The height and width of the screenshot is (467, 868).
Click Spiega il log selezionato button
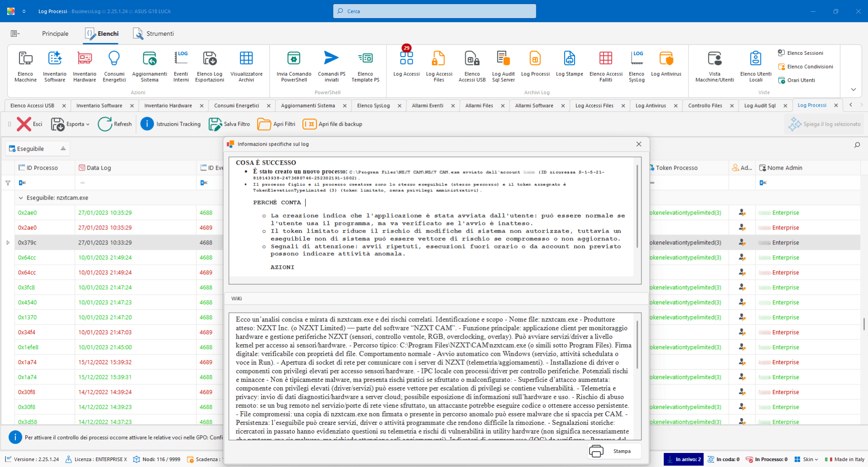(x=825, y=124)
